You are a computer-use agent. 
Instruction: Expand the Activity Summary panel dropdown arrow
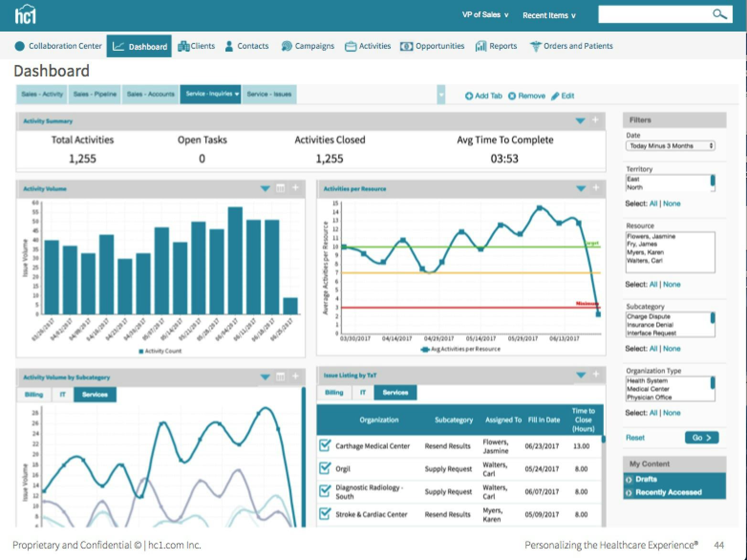(x=580, y=121)
